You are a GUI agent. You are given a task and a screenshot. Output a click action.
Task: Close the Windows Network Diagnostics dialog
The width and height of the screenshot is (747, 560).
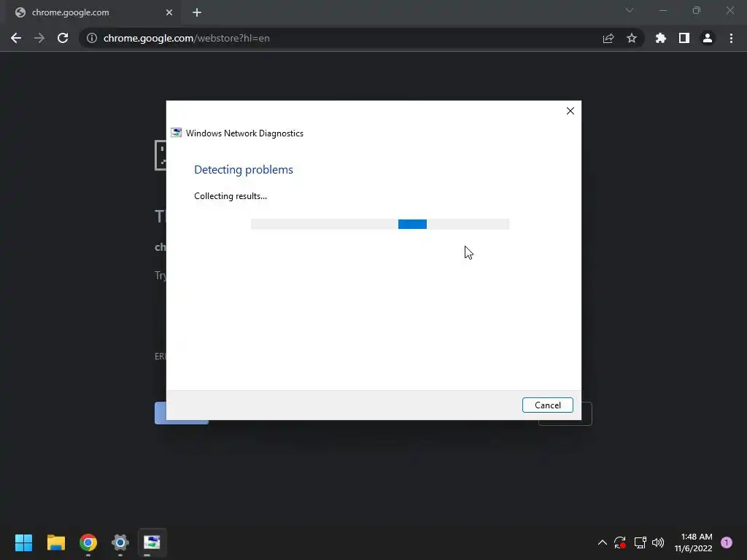tap(570, 111)
